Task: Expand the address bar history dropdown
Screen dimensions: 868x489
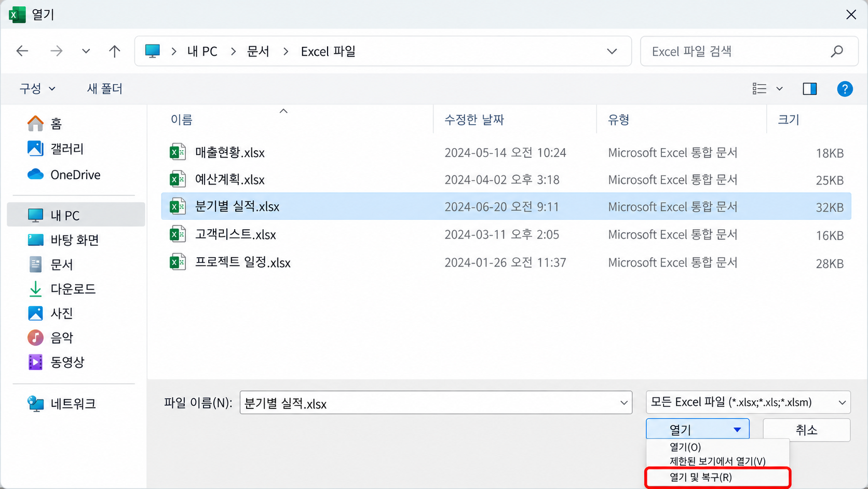Action: pyautogui.click(x=612, y=51)
